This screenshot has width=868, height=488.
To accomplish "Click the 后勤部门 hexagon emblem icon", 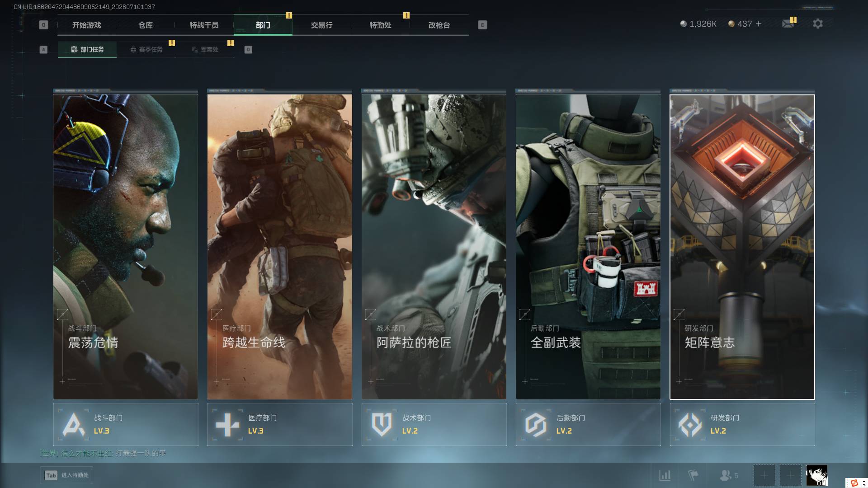I will click(x=536, y=424).
